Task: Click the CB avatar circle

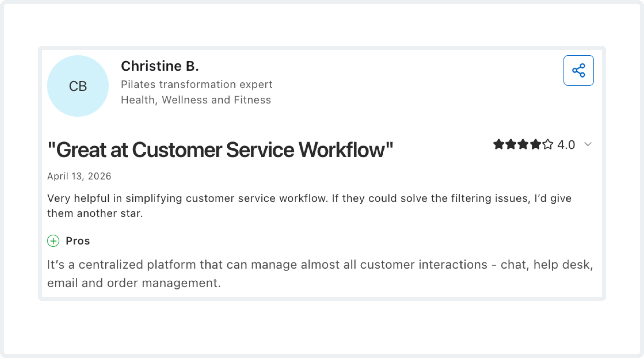Action: 78,86
